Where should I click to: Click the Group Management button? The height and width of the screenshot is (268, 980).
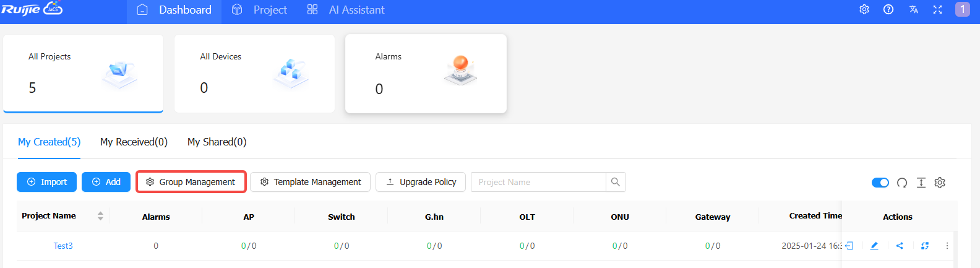tap(191, 182)
